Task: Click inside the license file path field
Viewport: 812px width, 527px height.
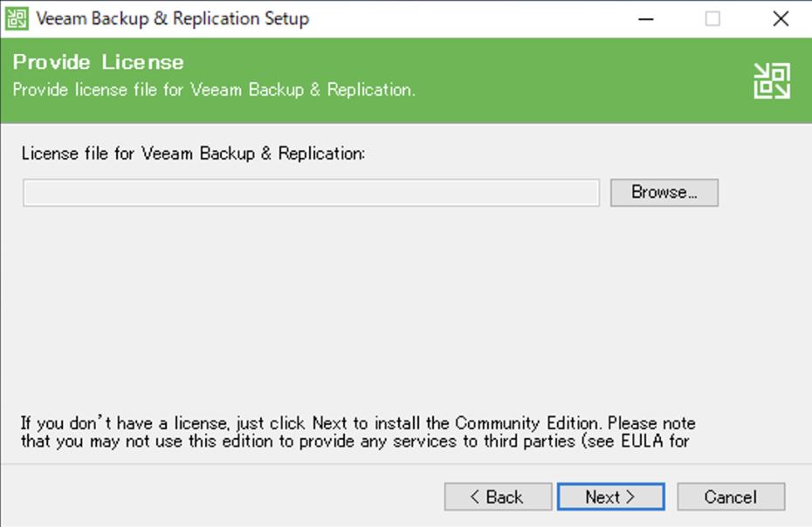Action: 311,193
